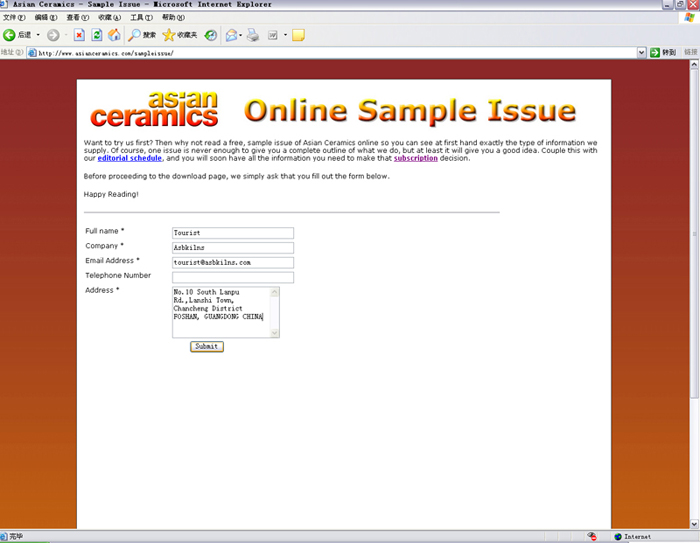Click the Edit with Word icon
The width and height of the screenshot is (700, 543).
click(x=272, y=35)
